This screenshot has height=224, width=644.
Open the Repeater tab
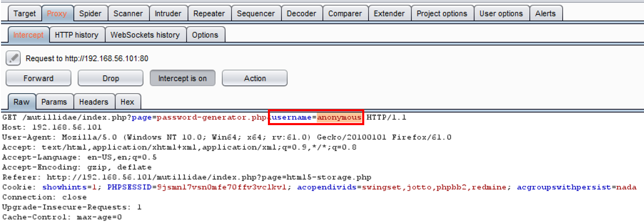click(x=209, y=13)
